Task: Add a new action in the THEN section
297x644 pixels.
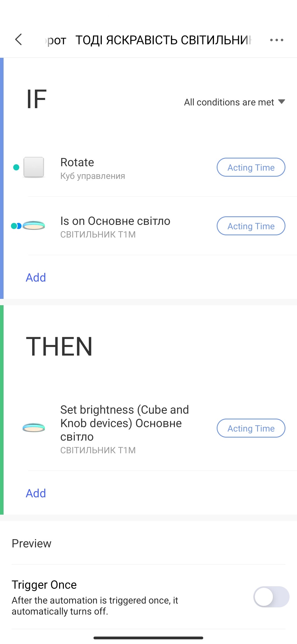Action: pyautogui.click(x=36, y=493)
